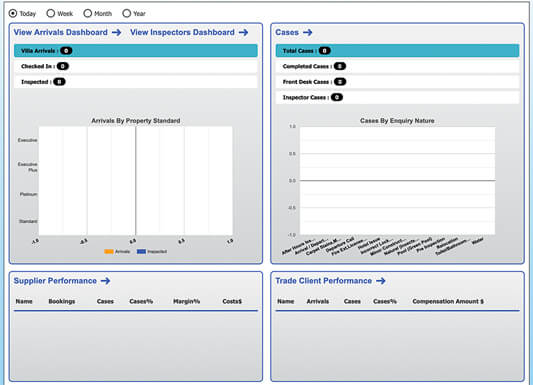Click the Total Cases count badge

click(325, 51)
